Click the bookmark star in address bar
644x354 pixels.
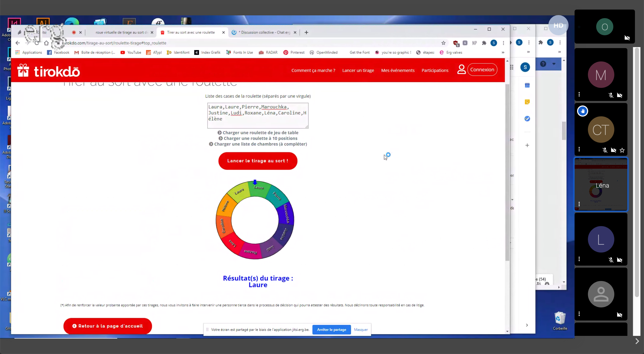click(x=443, y=43)
